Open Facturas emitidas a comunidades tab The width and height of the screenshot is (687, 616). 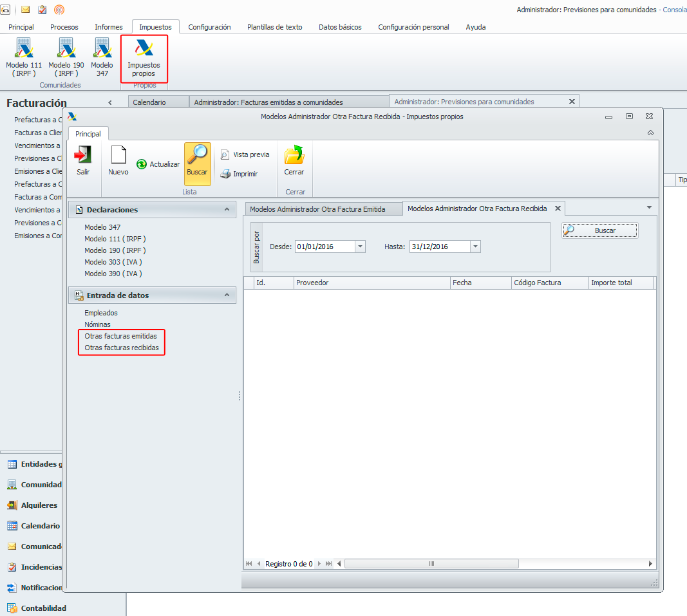click(288, 102)
